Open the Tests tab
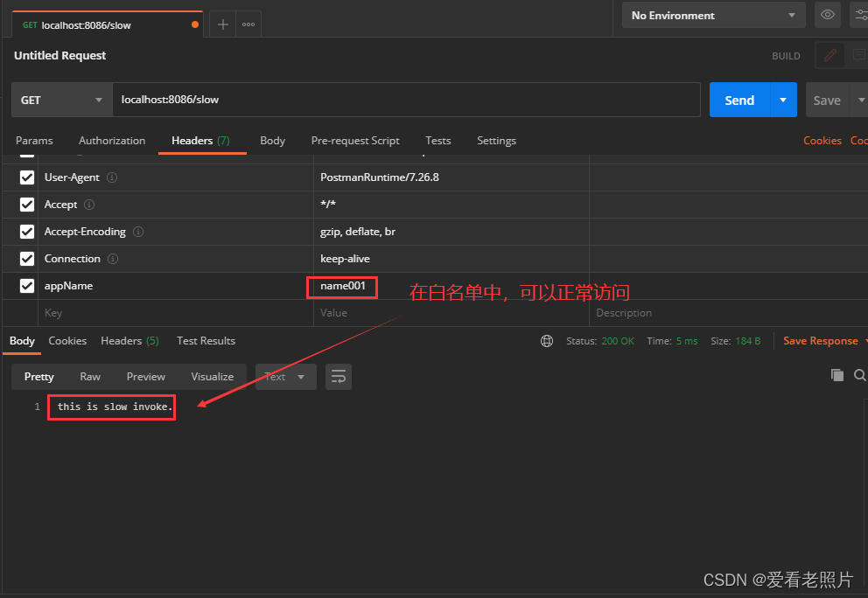The image size is (868, 598). [x=437, y=141]
